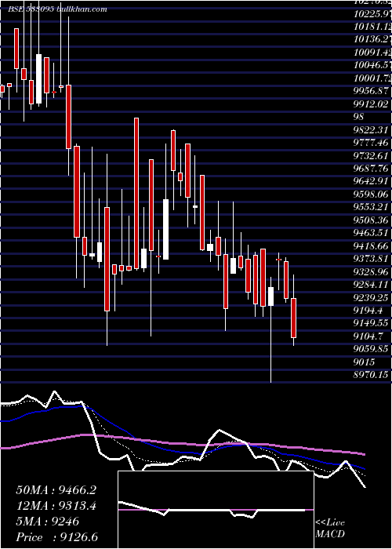
Task: Select the 10136.27 price axis label
Action: (372, 40)
